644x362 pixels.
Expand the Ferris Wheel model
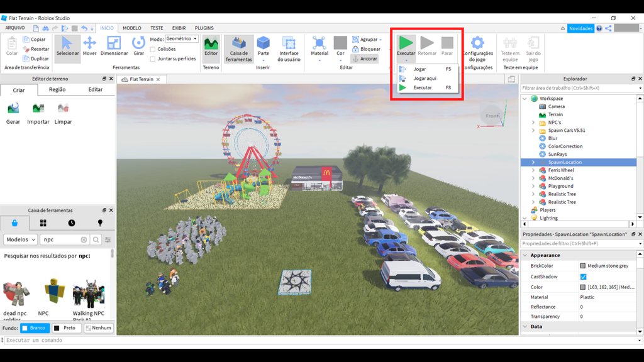pos(533,170)
